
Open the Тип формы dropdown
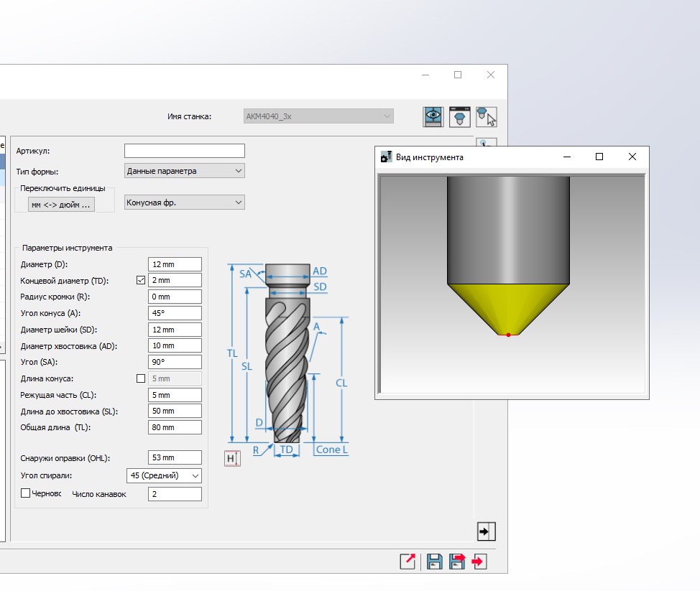[x=185, y=171]
